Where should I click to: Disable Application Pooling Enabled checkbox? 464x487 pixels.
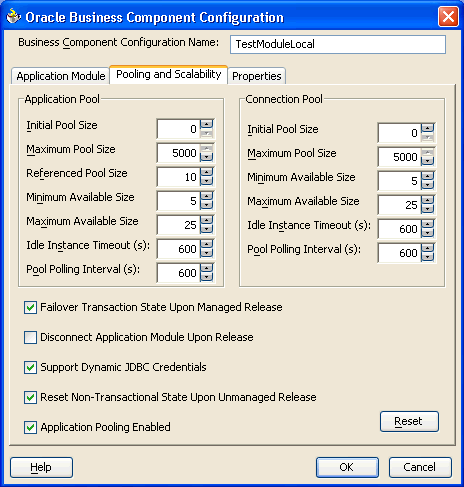(30, 427)
